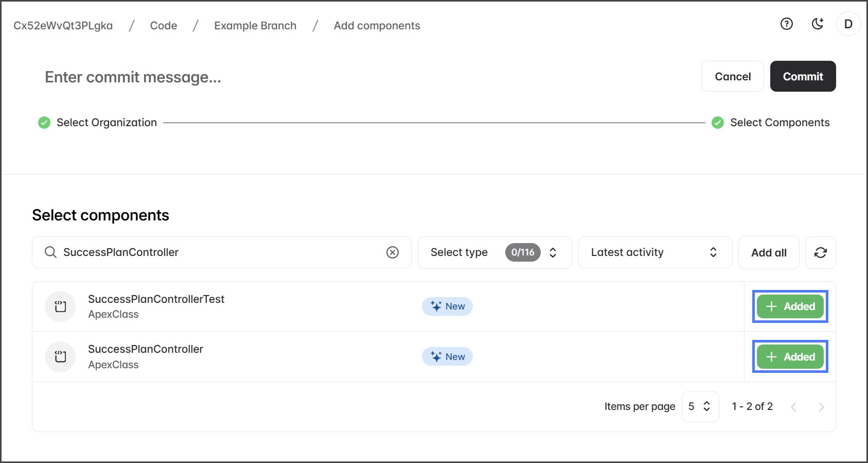Open the Select type dropdown

pyautogui.click(x=494, y=252)
